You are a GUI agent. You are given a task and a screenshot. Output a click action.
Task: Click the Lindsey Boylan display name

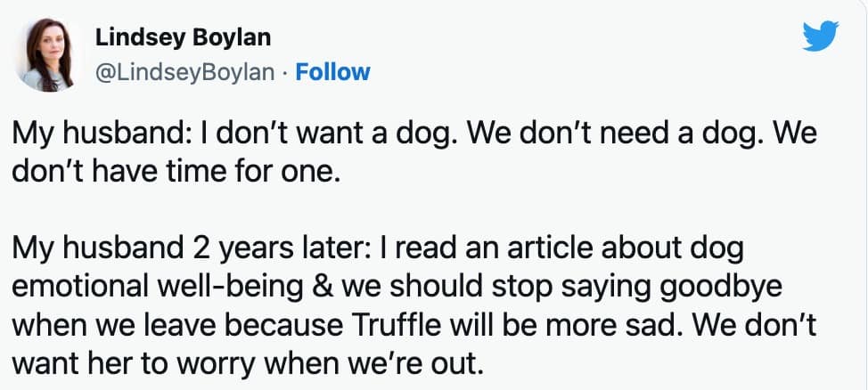coord(183,38)
